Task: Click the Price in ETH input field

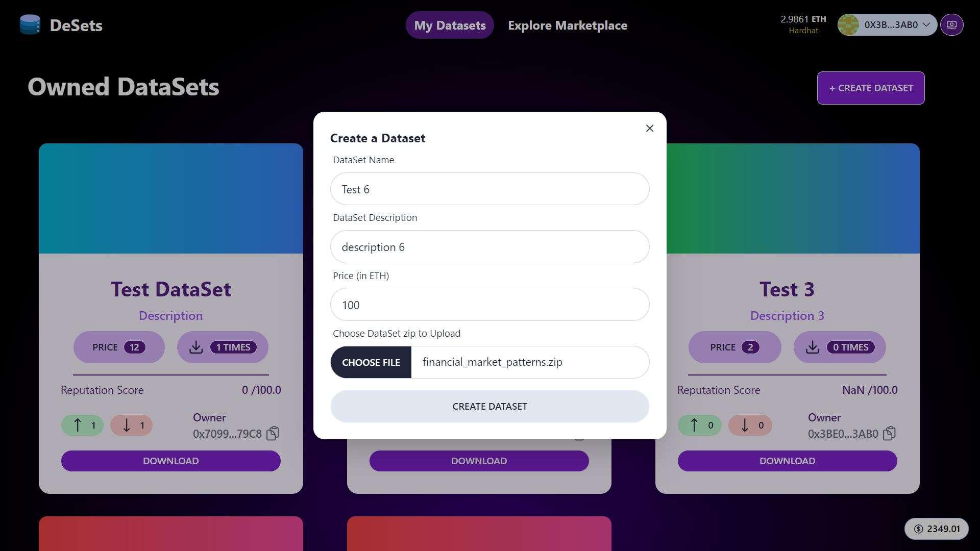Action: [489, 304]
